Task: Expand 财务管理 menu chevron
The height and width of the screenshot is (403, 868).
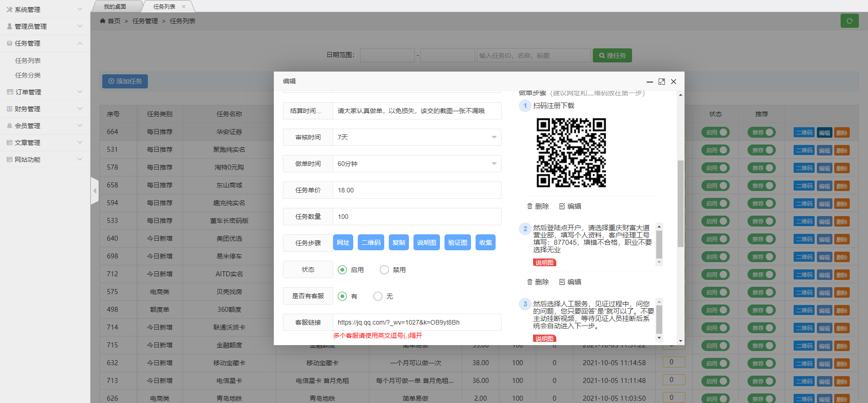Action: 80,108
